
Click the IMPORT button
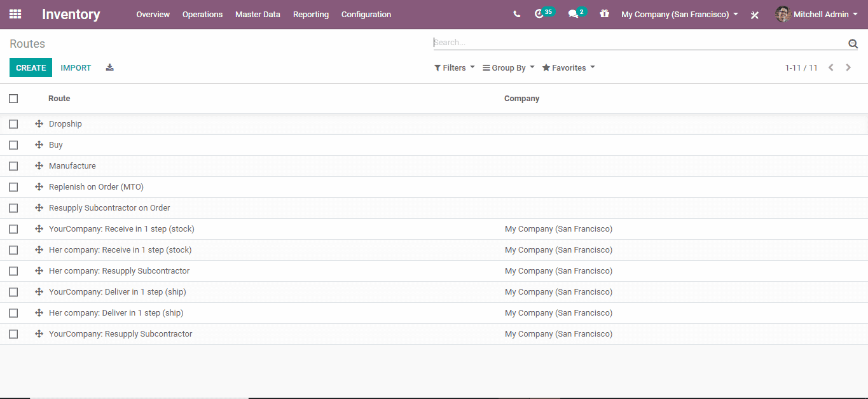click(x=76, y=67)
